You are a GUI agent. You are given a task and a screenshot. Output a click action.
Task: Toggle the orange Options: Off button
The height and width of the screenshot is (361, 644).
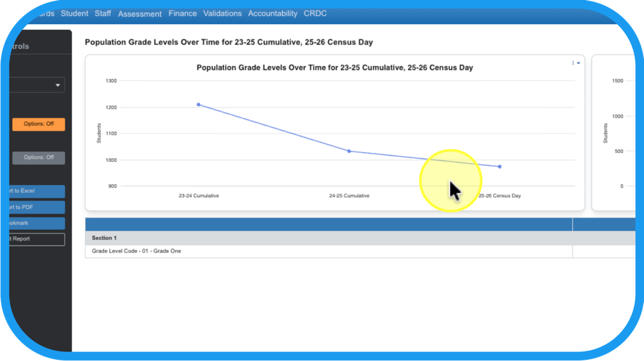(39, 124)
